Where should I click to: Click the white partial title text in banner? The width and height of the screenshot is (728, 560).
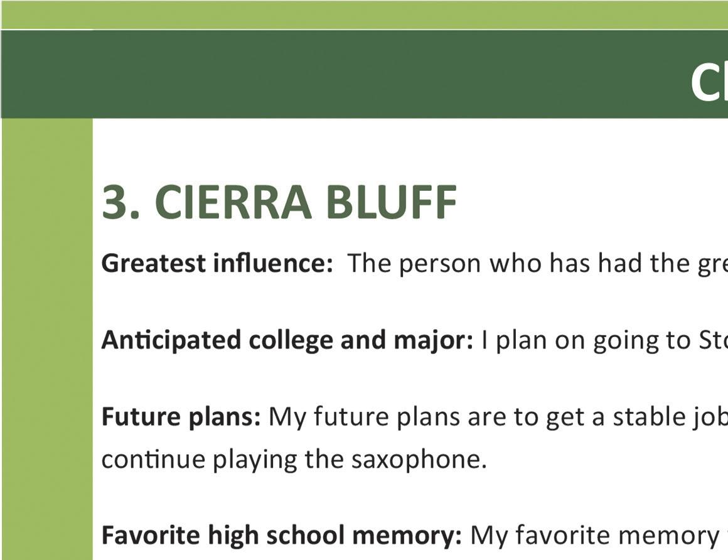tap(709, 82)
